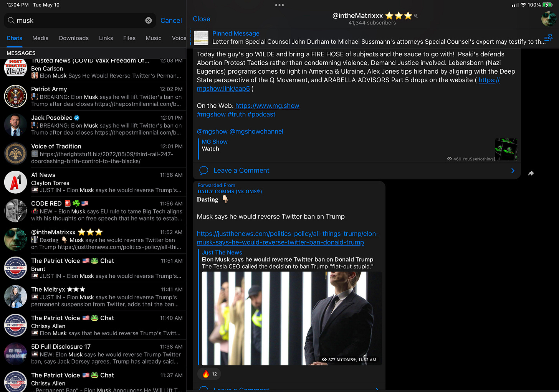Image resolution: width=559 pixels, height=392 pixels.
Task: Tap the comment bubble icon under MG Show
Action: click(x=204, y=170)
